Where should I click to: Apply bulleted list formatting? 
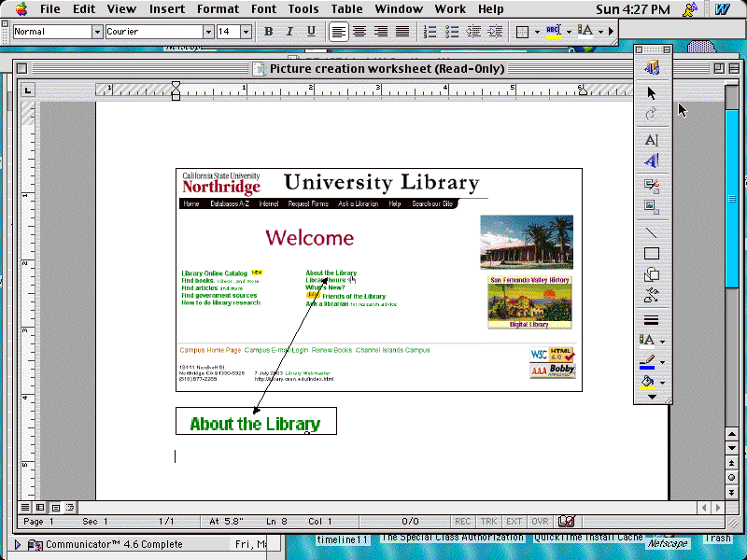(451, 32)
